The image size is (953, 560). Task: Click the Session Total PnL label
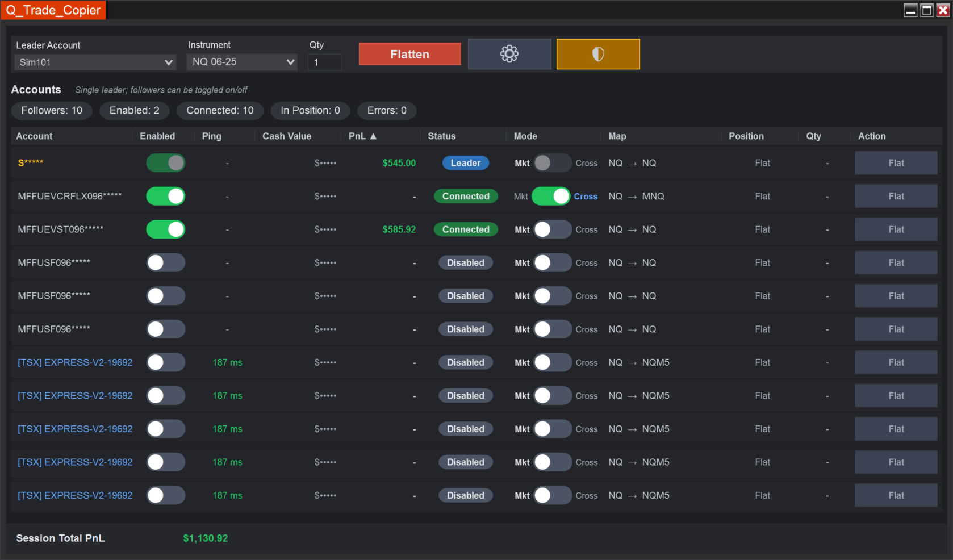(60, 538)
